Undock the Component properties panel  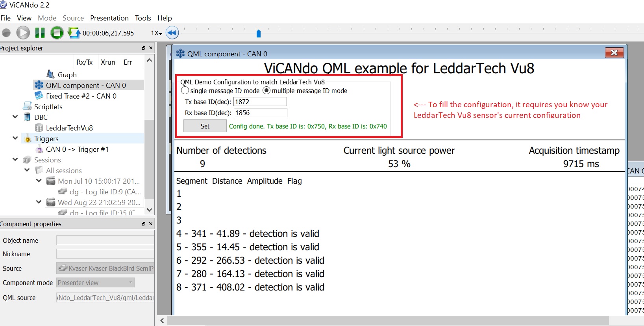coord(144,224)
